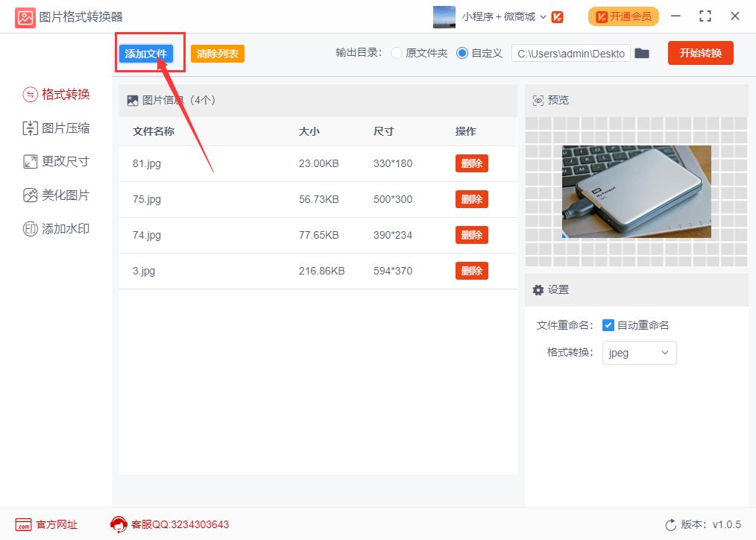756x540 pixels.
Task: Click the output directory path input field
Action: pos(570,53)
